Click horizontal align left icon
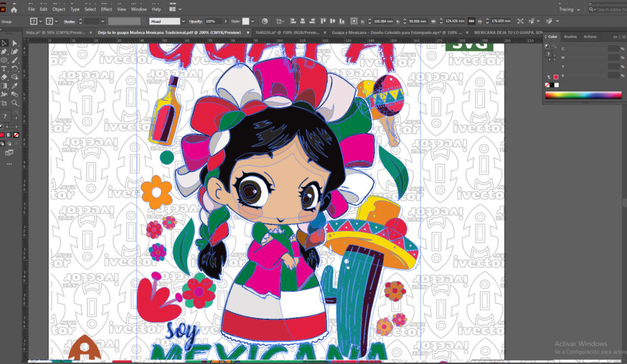 coord(293,21)
